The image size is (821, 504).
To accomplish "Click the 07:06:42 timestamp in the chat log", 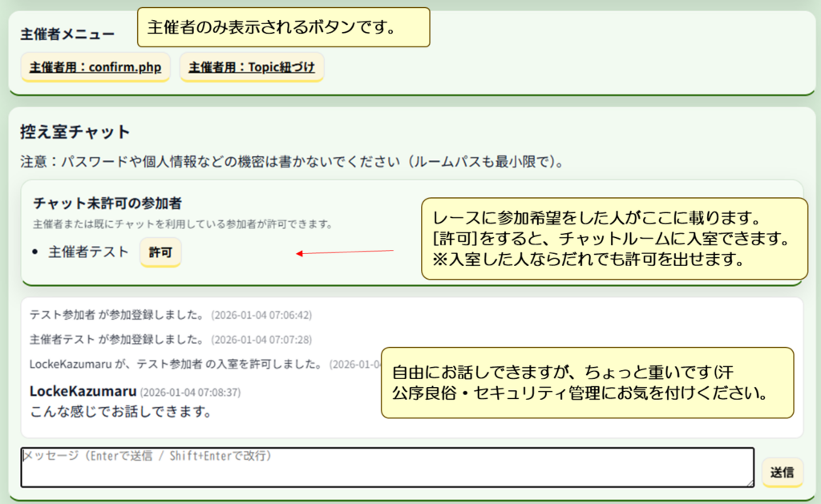I will 261,316.
